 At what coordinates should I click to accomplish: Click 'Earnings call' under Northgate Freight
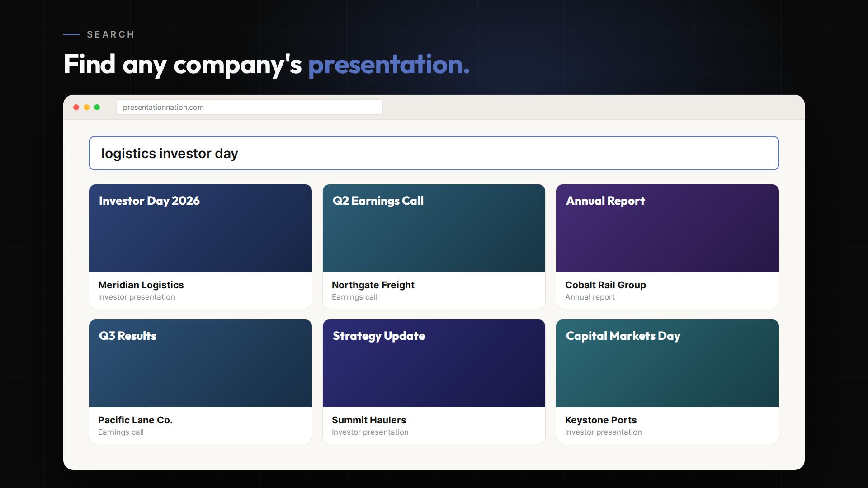354,297
